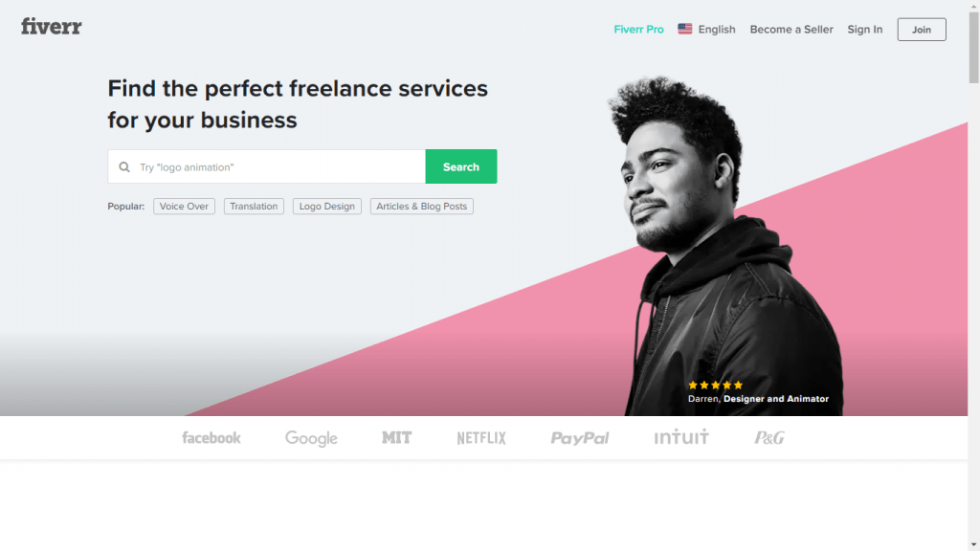Image resolution: width=980 pixels, height=551 pixels.
Task: Click the US flag language icon
Action: coord(685,29)
